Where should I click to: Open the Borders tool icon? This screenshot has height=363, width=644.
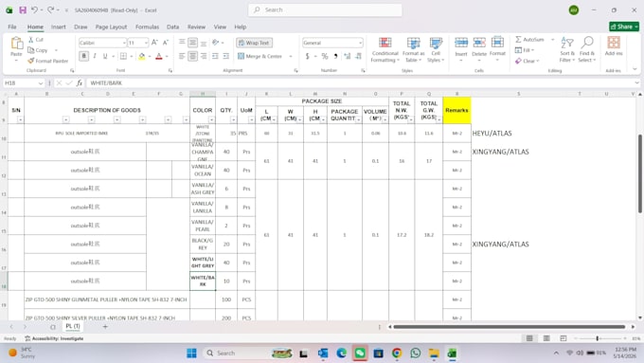point(123,56)
